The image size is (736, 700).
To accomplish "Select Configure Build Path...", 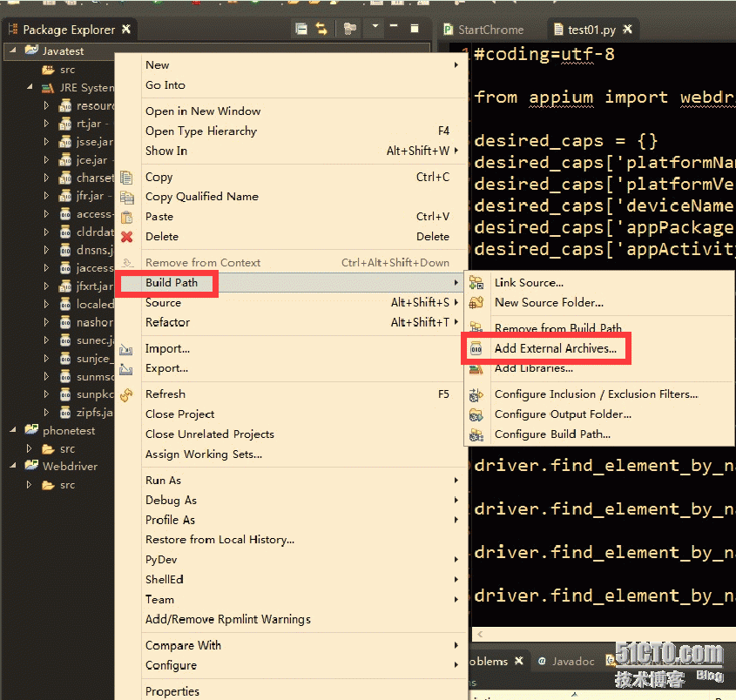I will pos(552,434).
